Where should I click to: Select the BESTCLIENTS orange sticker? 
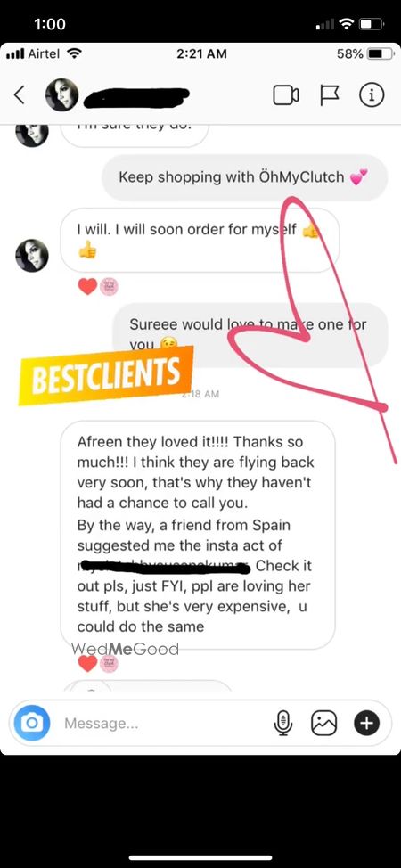click(106, 375)
